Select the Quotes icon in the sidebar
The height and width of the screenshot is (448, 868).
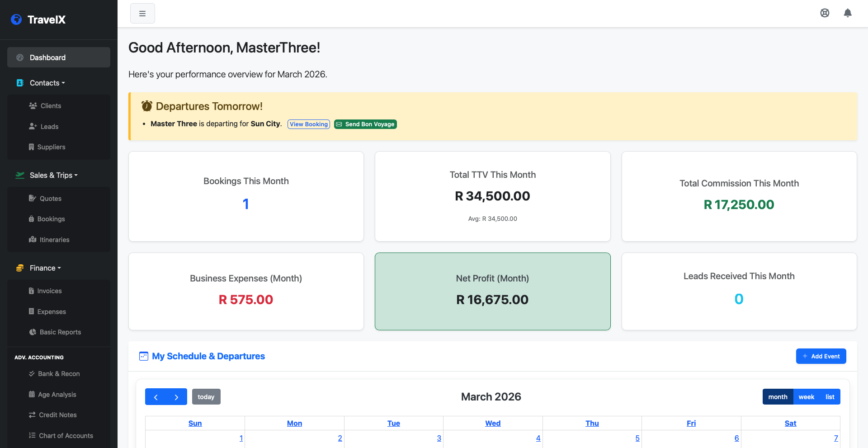pyautogui.click(x=33, y=198)
